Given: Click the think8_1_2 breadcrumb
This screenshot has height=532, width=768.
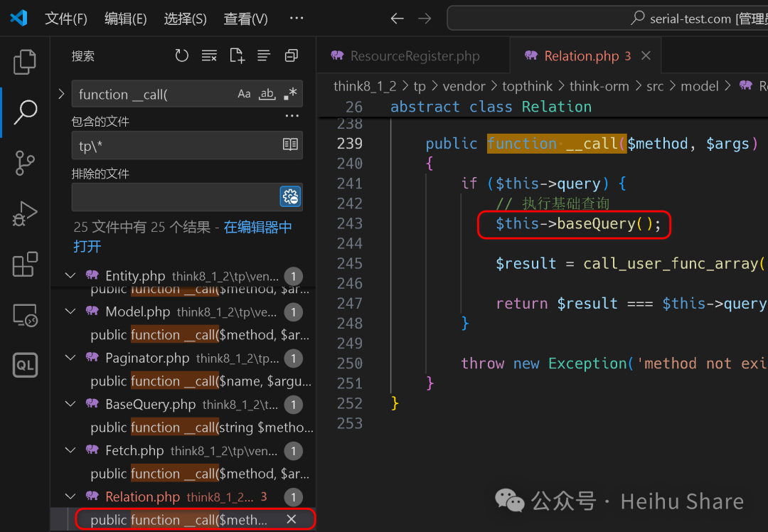Looking at the screenshot, I should [x=365, y=86].
